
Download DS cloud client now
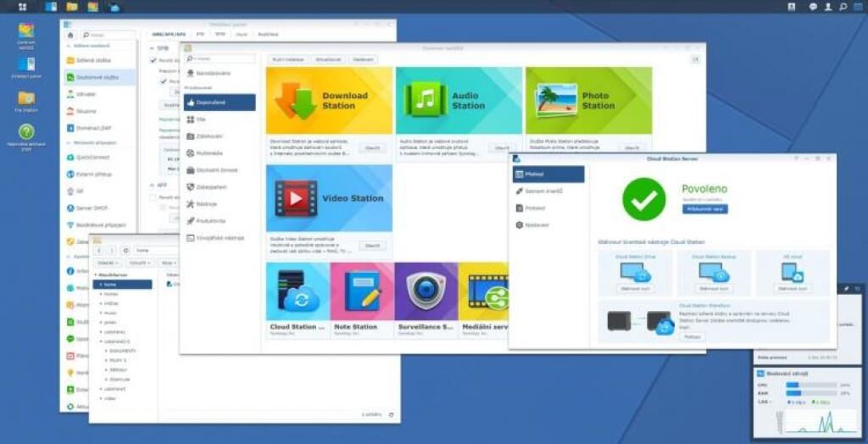pyautogui.click(x=793, y=288)
